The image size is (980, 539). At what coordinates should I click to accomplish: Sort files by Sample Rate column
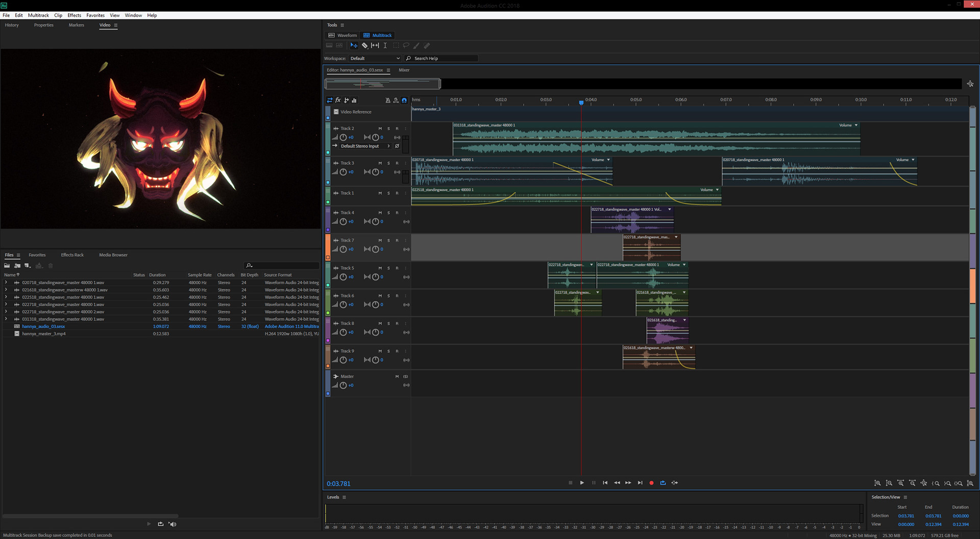(200, 275)
